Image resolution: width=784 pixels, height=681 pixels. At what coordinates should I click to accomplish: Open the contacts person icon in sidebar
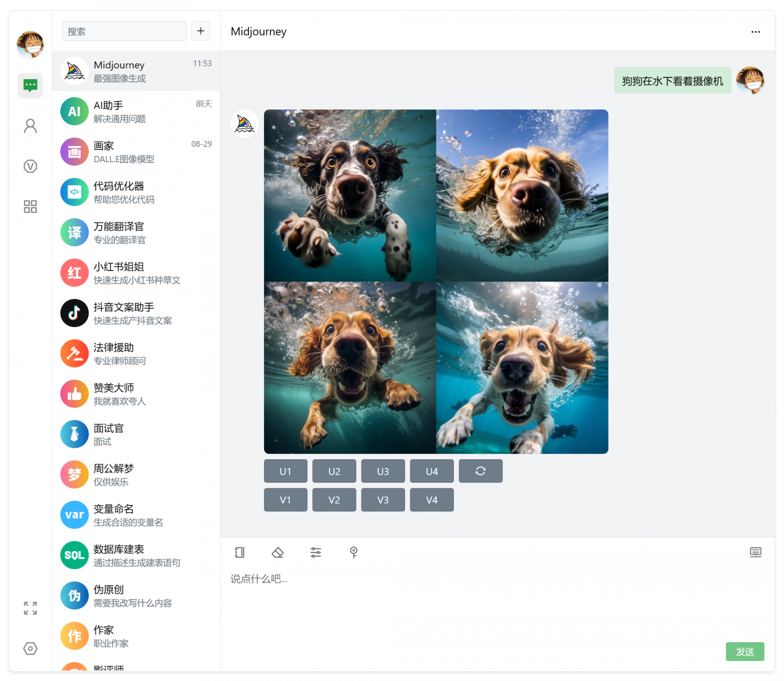coord(30,126)
